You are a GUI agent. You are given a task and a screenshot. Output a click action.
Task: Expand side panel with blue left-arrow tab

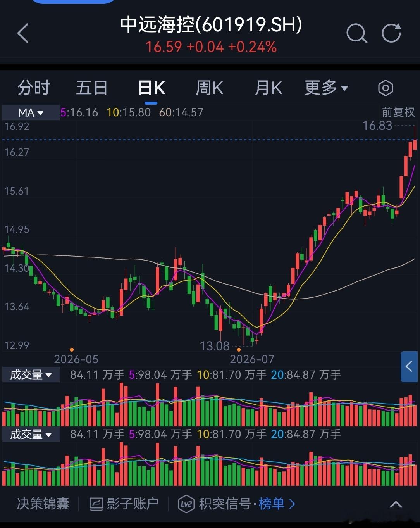(409, 366)
